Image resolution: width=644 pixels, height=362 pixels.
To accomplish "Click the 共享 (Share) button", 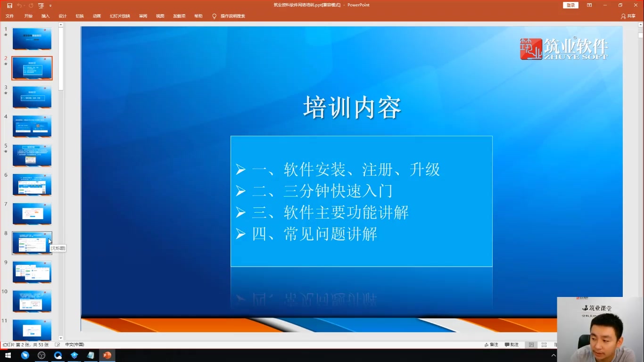I will 628,16.
